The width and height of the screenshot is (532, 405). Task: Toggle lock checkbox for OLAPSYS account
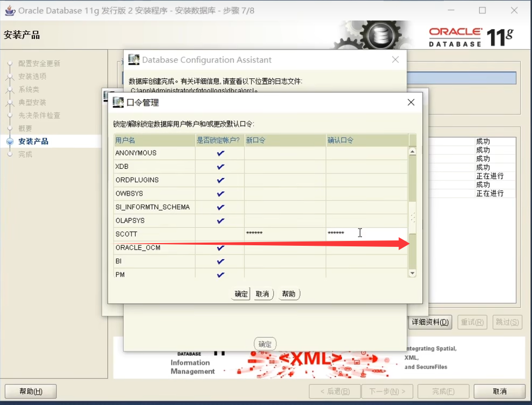coord(221,221)
